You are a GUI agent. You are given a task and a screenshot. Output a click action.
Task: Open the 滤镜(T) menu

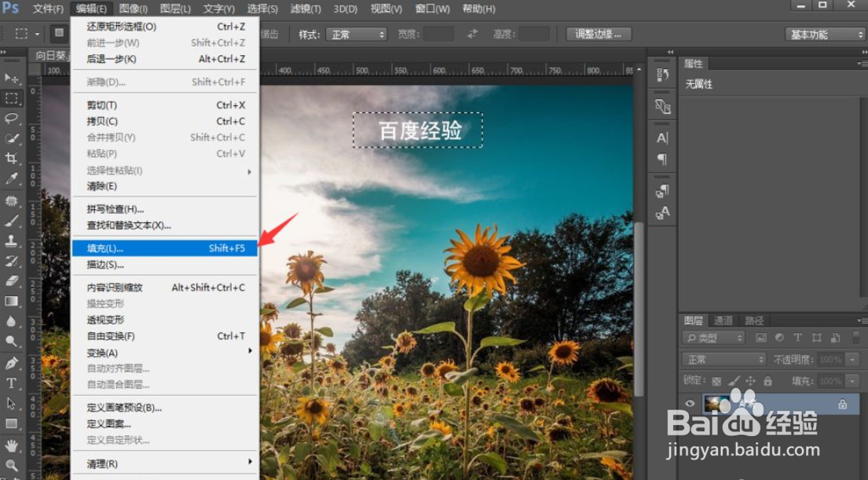[306, 9]
